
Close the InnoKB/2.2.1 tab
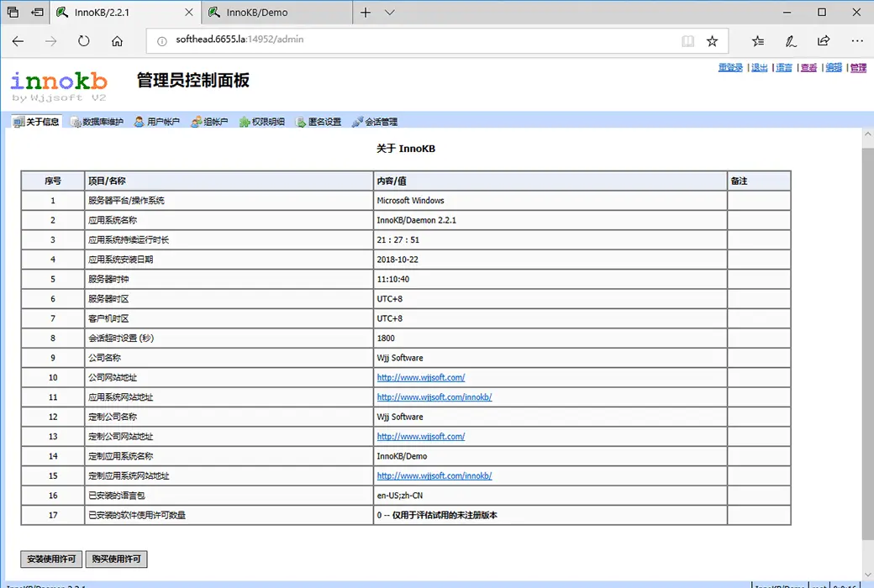[x=189, y=13]
